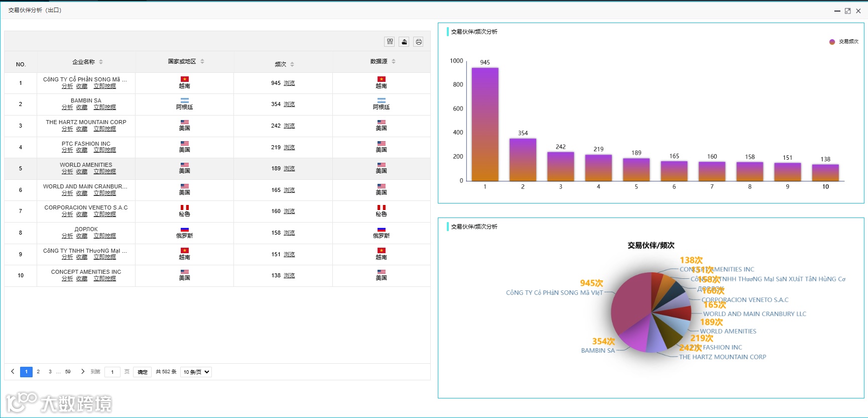Screen dimensions: 868x418
Task: Click the large Vietnam company pie slice
Action: pyautogui.click(x=632, y=304)
